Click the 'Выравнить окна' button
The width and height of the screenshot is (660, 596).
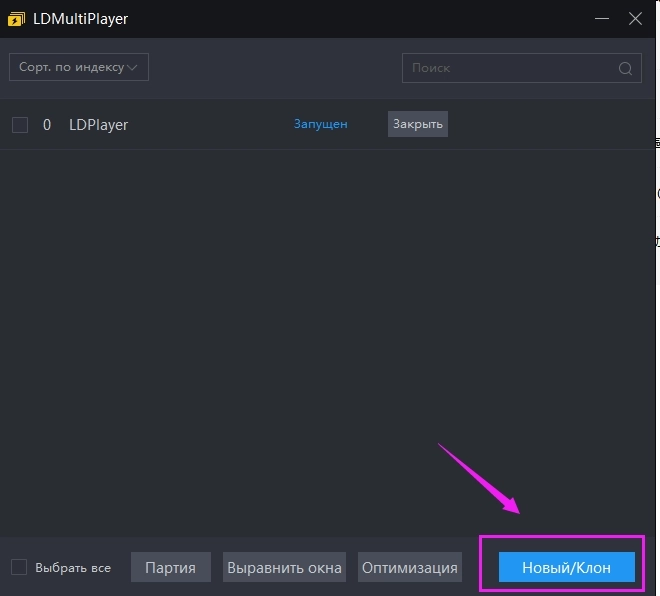pyautogui.click(x=284, y=567)
